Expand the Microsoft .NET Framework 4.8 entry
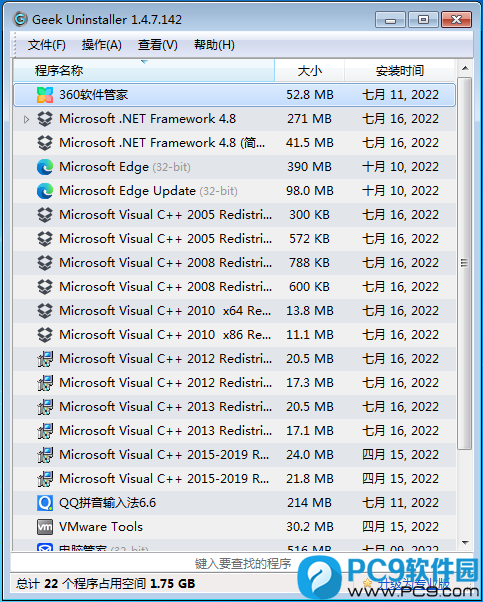 tap(26, 119)
